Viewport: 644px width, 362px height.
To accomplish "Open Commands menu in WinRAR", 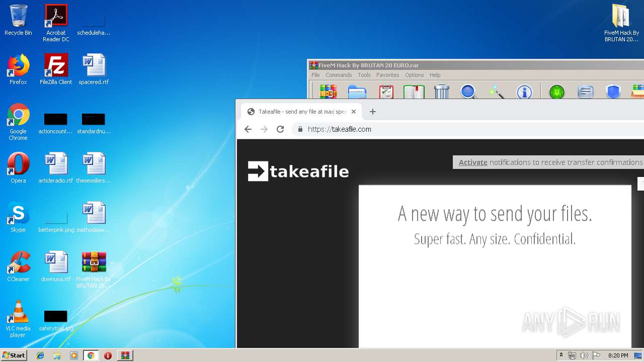I will (x=339, y=75).
